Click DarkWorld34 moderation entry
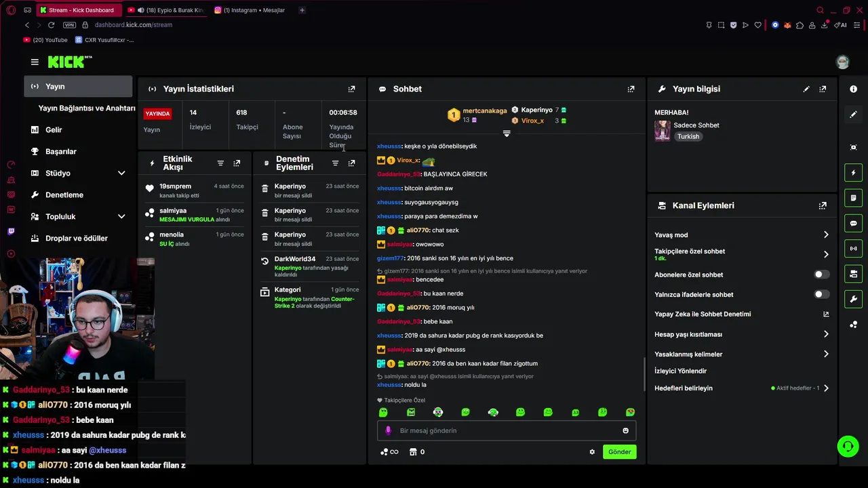Image resolution: width=868 pixels, height=488 pixels. [x=310, y=266]
